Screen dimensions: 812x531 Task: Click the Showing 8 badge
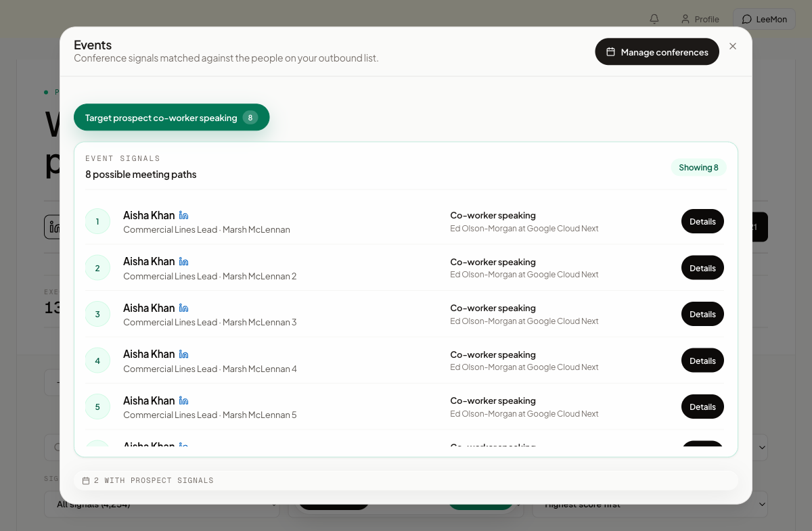(x=698, y=167)
